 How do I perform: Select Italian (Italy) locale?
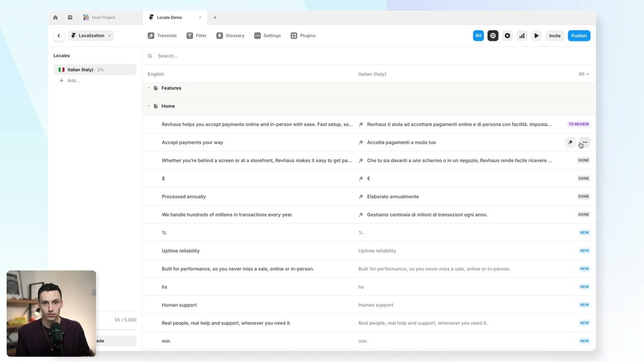pos(95,70)
